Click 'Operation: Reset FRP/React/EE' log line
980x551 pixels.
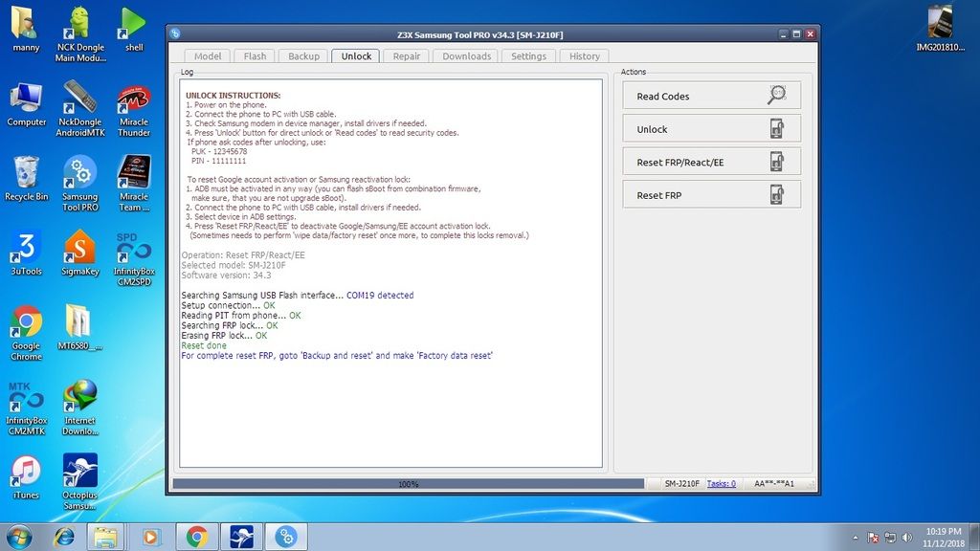243,254
